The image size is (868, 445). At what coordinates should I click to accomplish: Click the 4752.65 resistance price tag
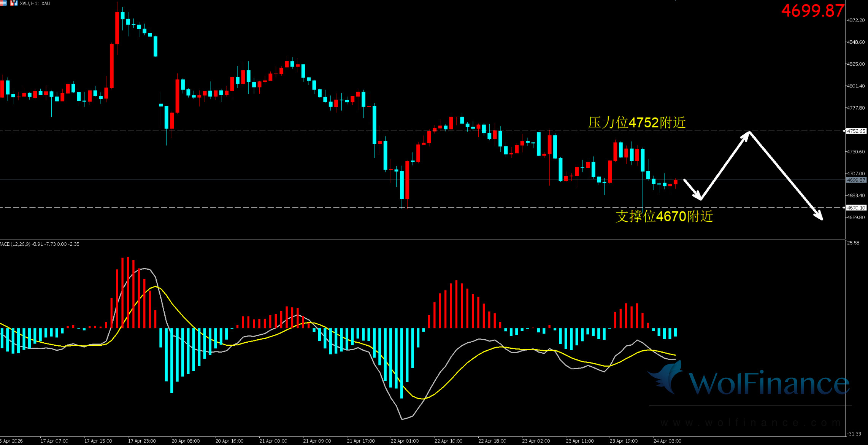coord(856,131)
